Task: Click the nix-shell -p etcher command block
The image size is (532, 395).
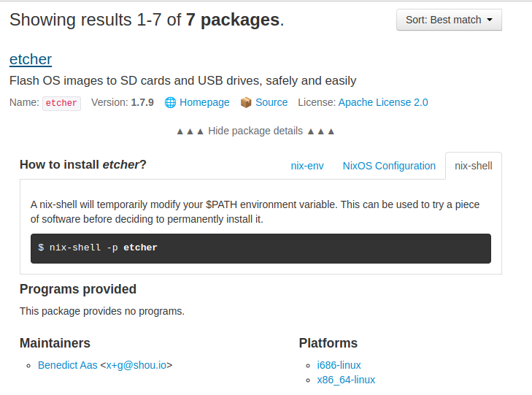Action: (261, 248)
